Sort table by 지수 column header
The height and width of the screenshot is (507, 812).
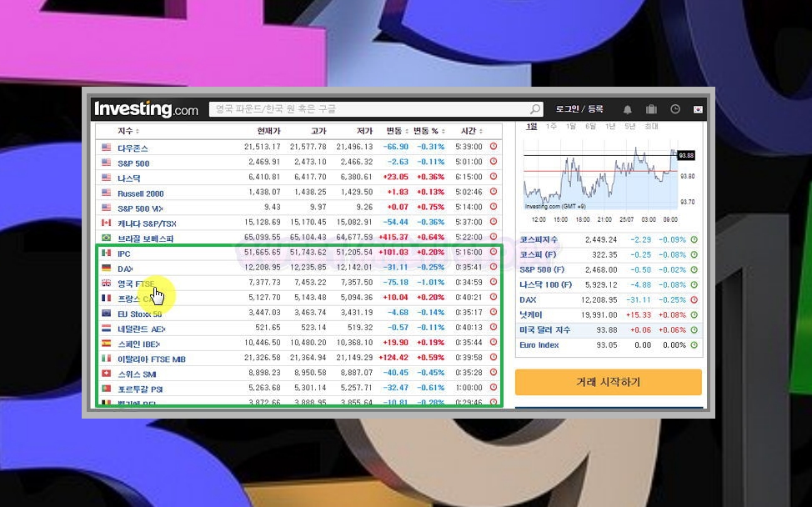(128, 131)
